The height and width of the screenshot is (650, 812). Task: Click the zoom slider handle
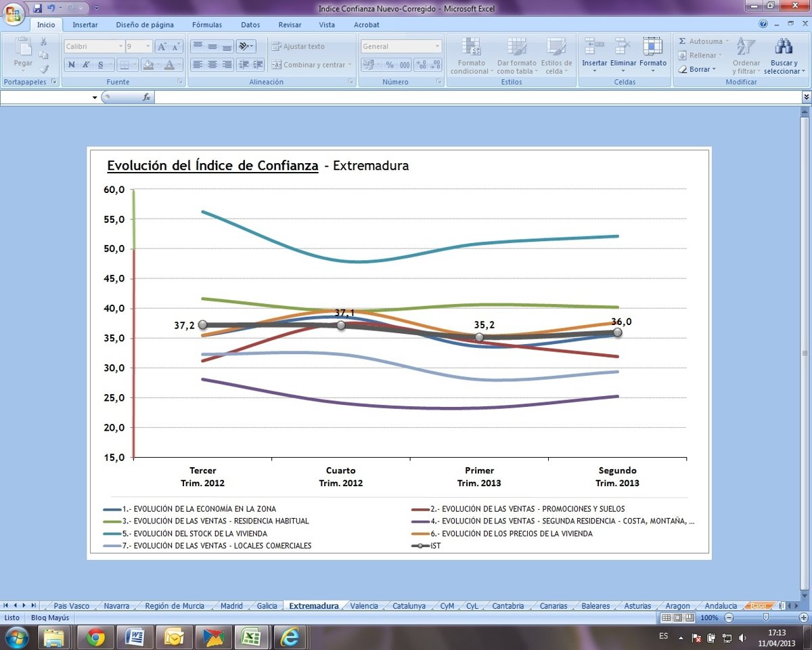[765, 618]
